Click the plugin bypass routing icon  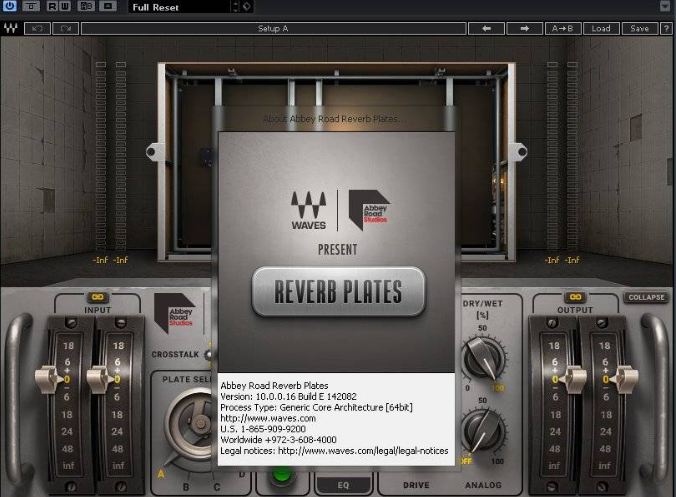[x=31, y=6]
